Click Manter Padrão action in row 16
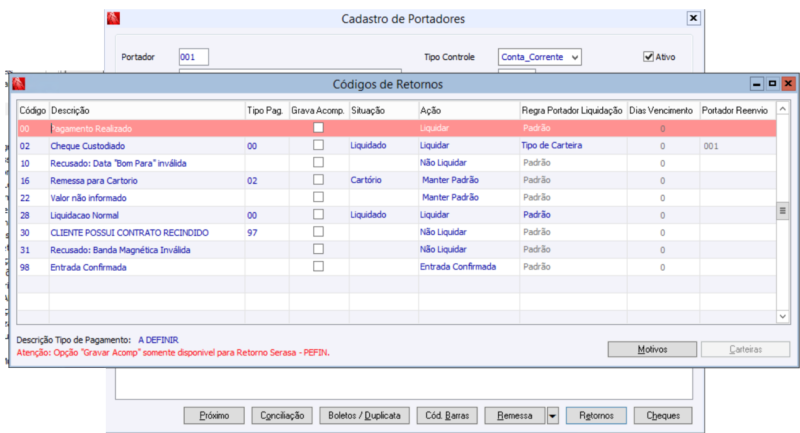Screen dimensions: 800x433 coord(469,180)
